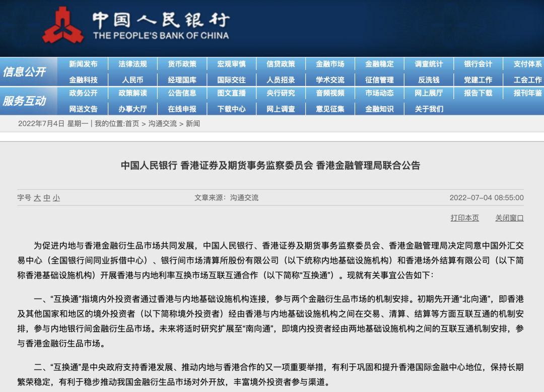Open the 新闻发布 menu item
The image size is (544, 392).
point(83,64)
